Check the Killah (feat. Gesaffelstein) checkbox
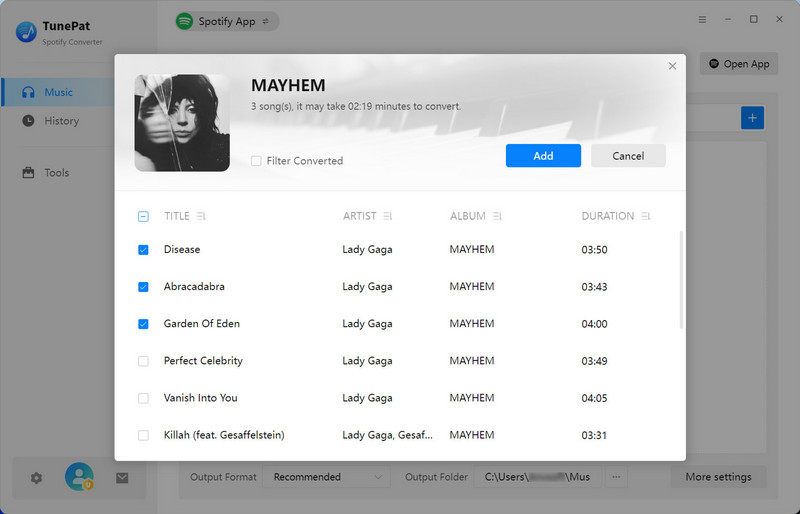 [143, 435]
